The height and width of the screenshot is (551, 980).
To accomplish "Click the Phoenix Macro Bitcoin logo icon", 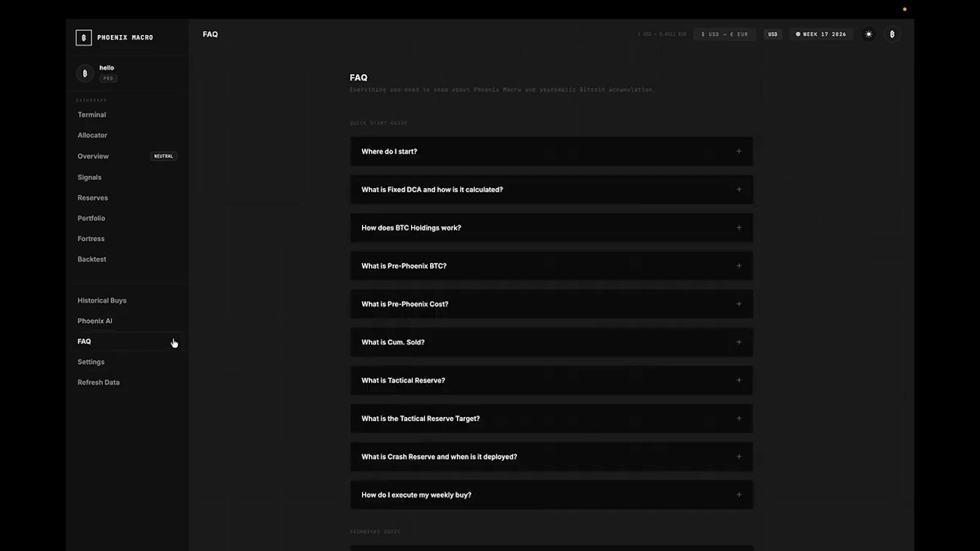I will (x=84, y=37).
